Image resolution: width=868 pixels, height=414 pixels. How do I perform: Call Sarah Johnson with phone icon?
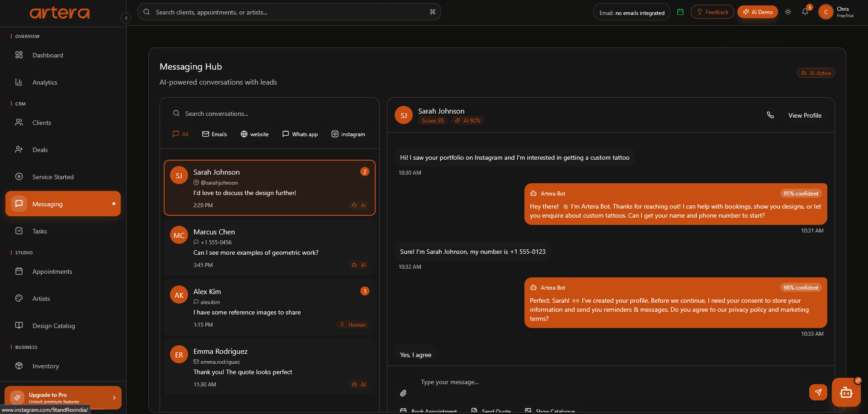[770, 115]
